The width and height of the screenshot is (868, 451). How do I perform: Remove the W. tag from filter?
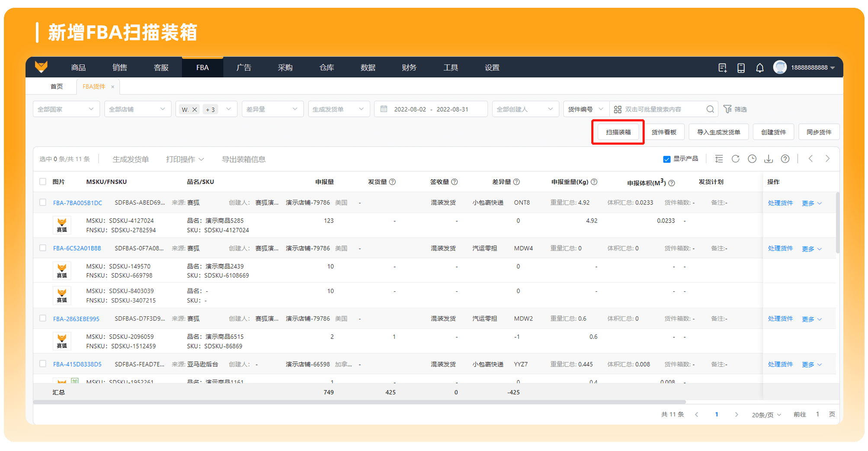point(195,110)
